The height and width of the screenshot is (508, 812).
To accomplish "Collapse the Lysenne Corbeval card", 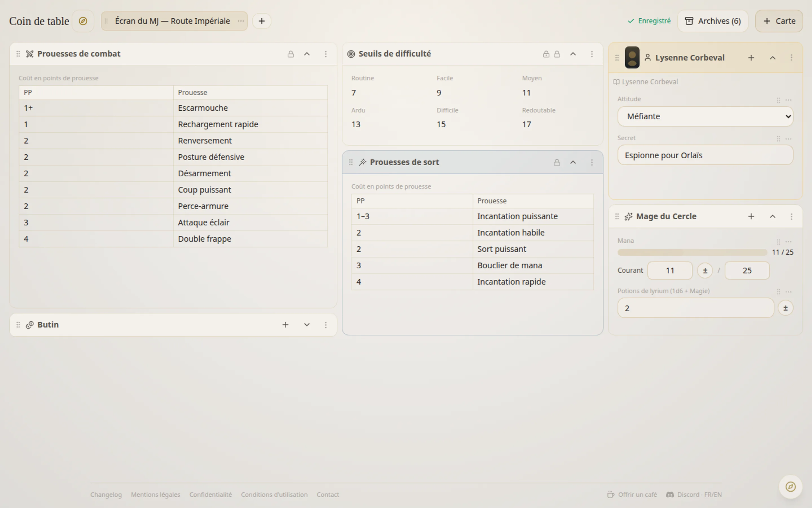I will (773, 58).
